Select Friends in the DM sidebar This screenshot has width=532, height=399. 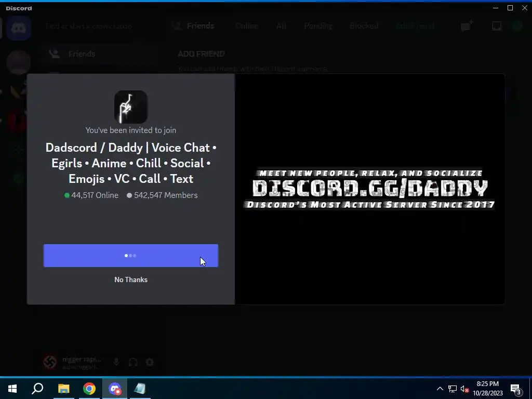100,54
